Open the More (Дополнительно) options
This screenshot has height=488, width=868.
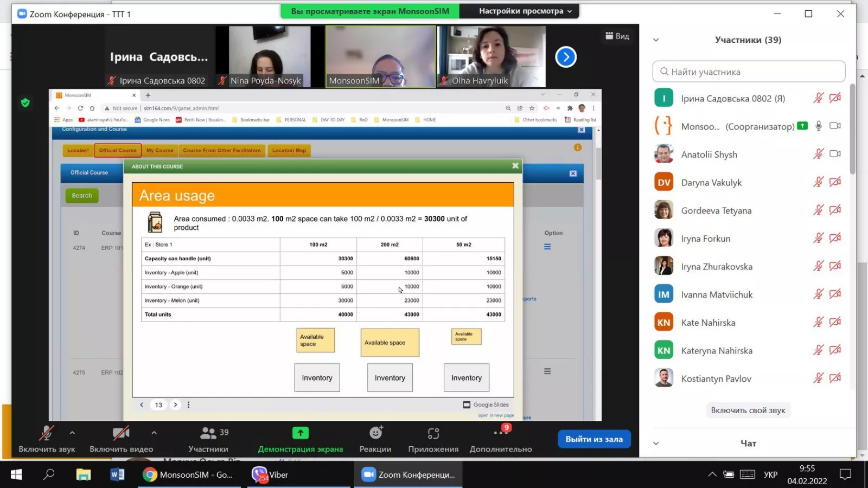(x=500, y=433)
